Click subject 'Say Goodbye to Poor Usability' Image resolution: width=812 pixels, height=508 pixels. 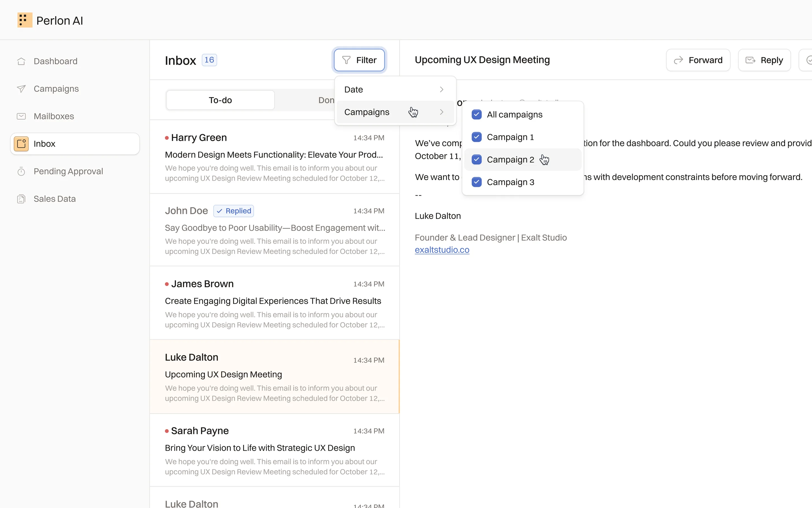coord(275,228)
